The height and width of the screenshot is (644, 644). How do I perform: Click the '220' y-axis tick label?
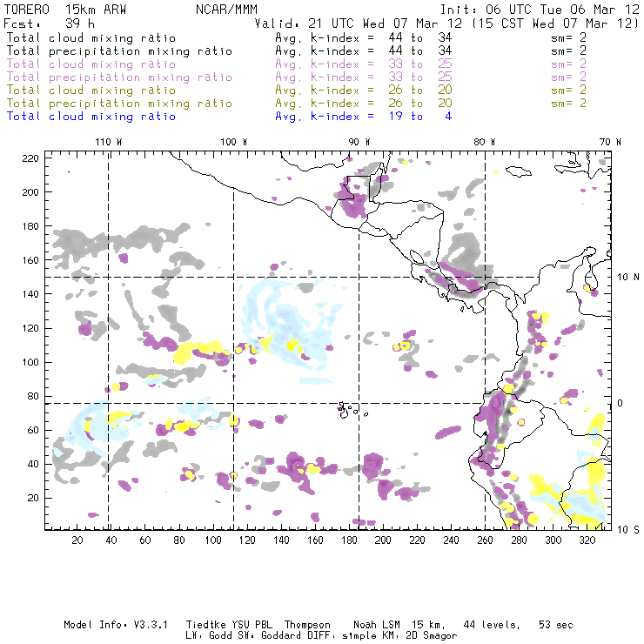point(30,158)
